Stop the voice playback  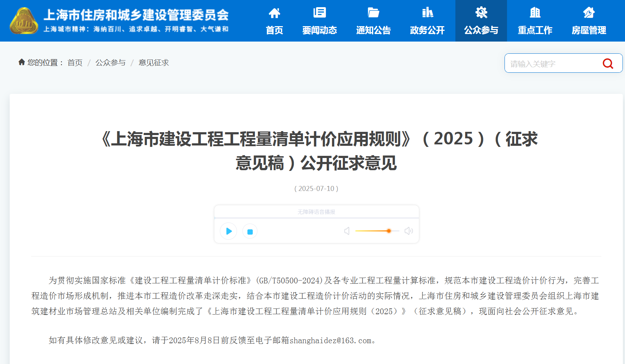(250, 231)
